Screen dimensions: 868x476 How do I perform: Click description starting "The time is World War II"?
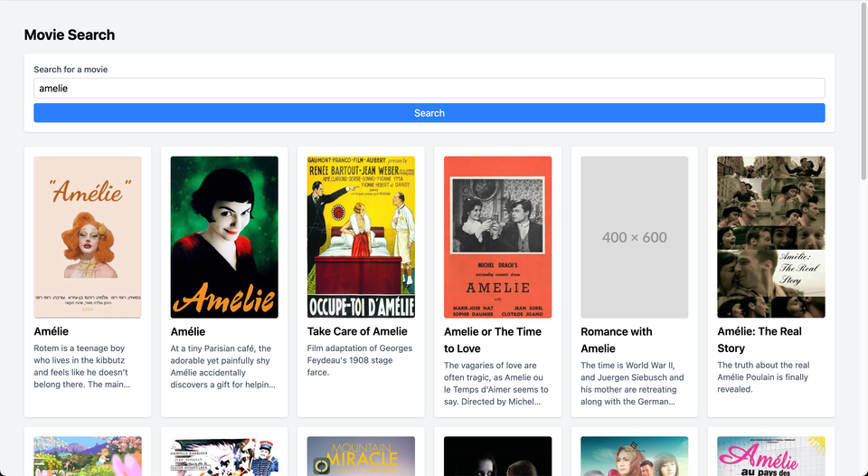click(x=632, y=384)
